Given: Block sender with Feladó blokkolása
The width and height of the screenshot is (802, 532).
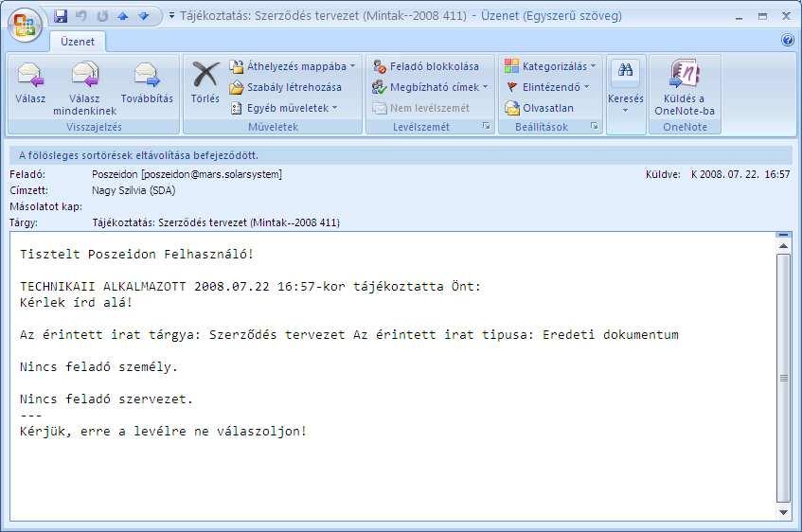Looking at the screenshot, I should [426, 66].
